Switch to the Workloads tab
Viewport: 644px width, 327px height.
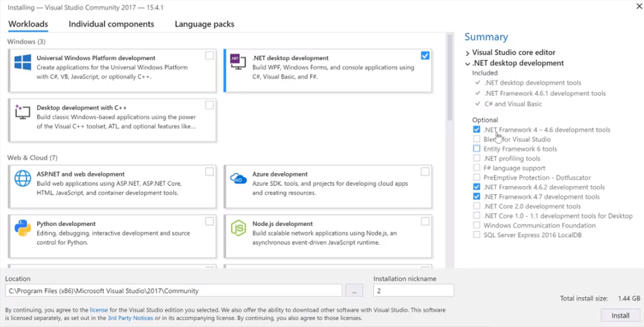click(x=28, y=24)
